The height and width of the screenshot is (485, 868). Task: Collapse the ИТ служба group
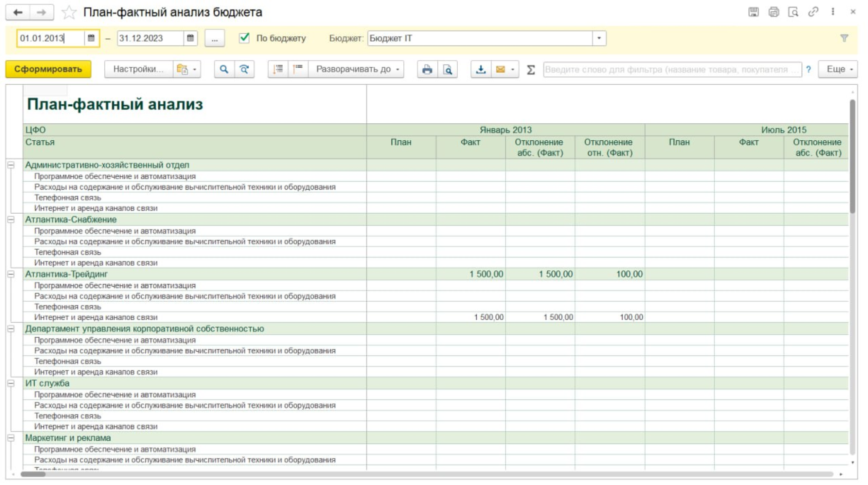coord(11,383)
